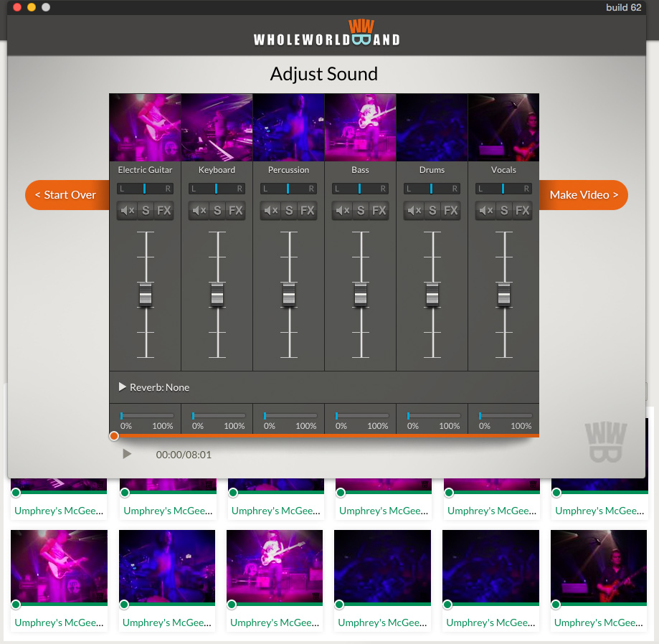Click the Electric Guitar volume fader
Viewport: 659px width, 644px height.
pyautogui.click(x=146, y=294)
